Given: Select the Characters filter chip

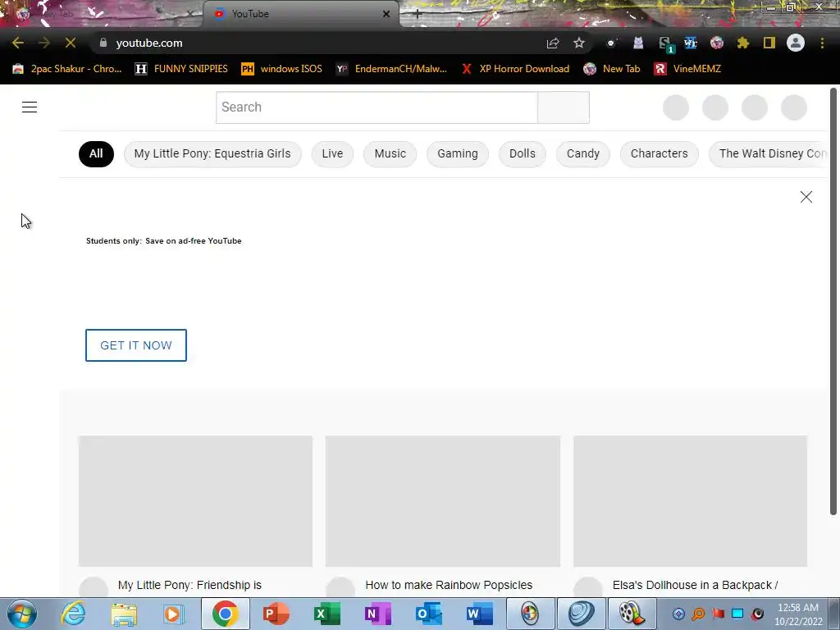Looking at the screenshot, I should click(x=659, y=153).
